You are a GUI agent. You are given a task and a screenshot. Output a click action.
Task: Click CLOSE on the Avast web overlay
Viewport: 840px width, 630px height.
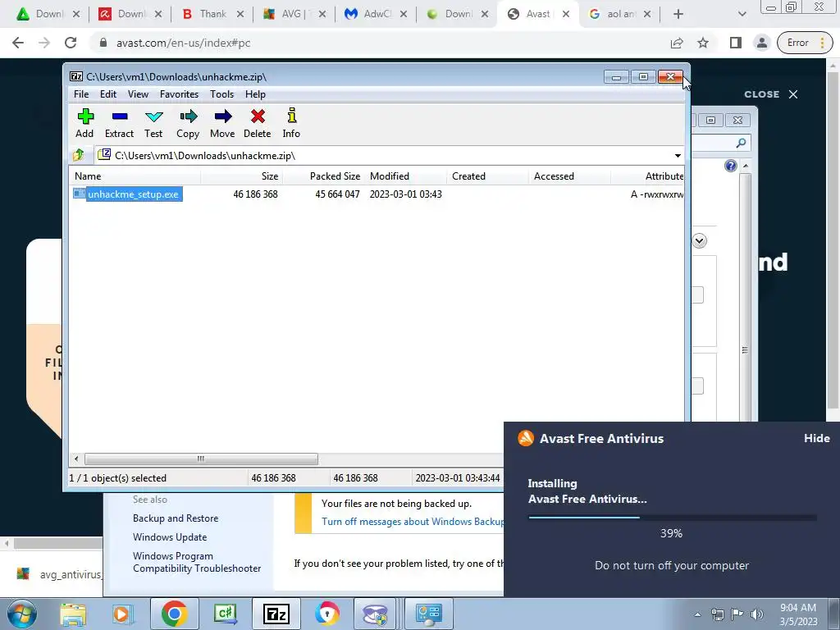[771, 94]
